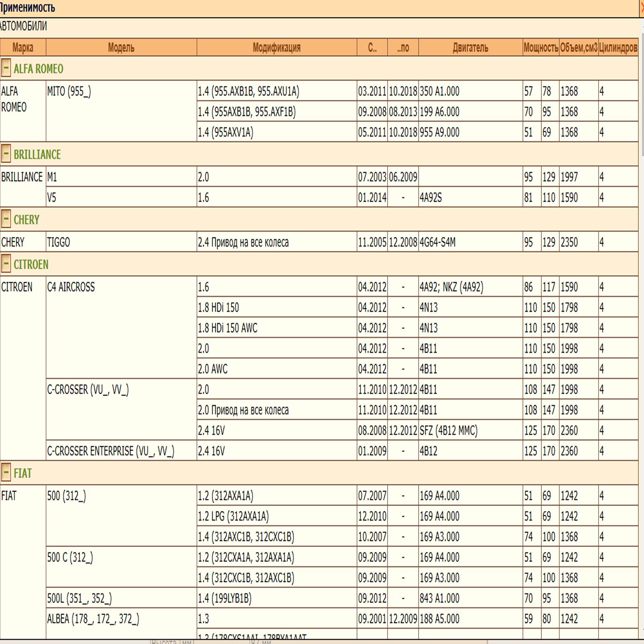Click the vertical scrollbar on the right
This screenshot has width=644, height=644.
(642, 121)
